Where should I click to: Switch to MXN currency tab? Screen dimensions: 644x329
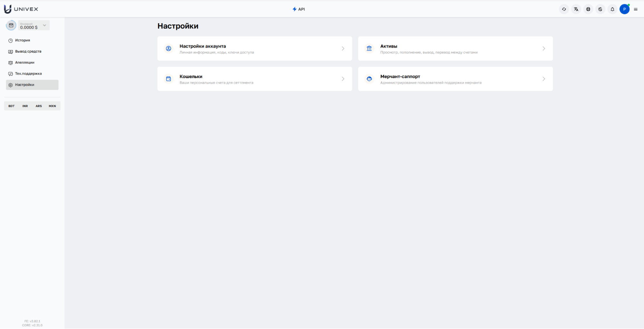(x=52, y=106)
